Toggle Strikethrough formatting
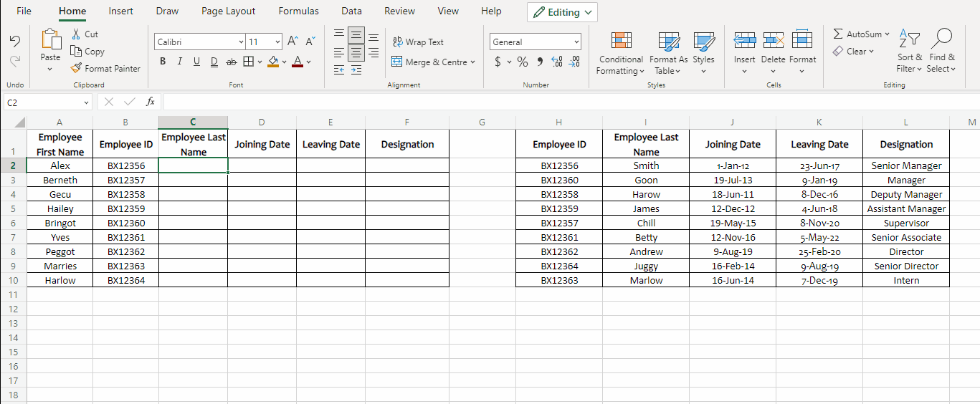 point(231,62)
